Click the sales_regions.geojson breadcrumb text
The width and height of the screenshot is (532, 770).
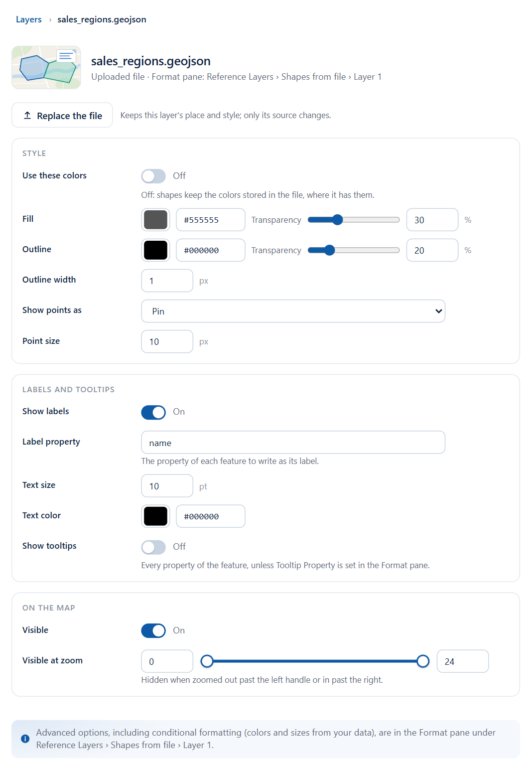point(102,19)
